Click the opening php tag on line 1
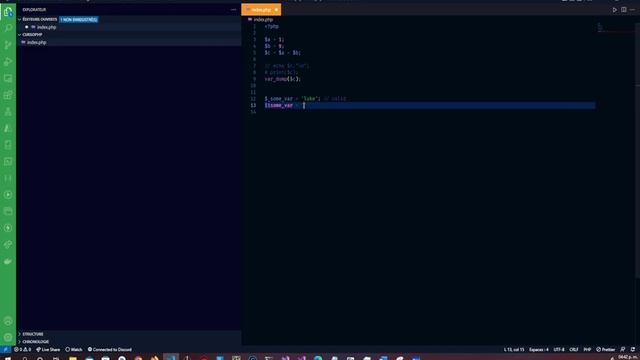This screenshot has width=640, height=360. click(271, 27)
